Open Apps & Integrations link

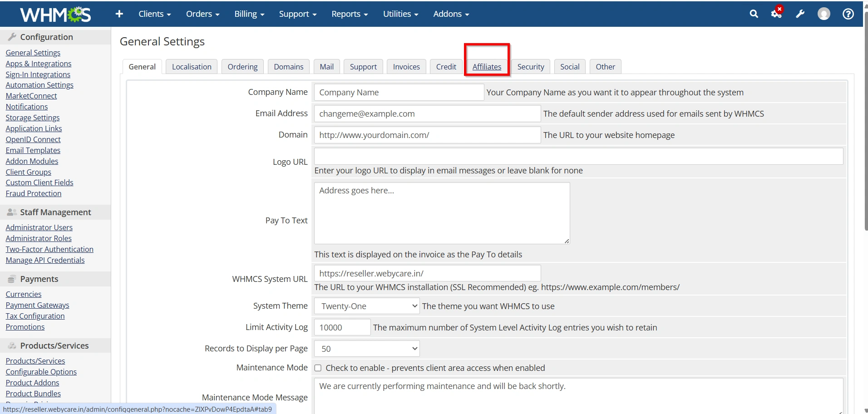tap(39, 64)
